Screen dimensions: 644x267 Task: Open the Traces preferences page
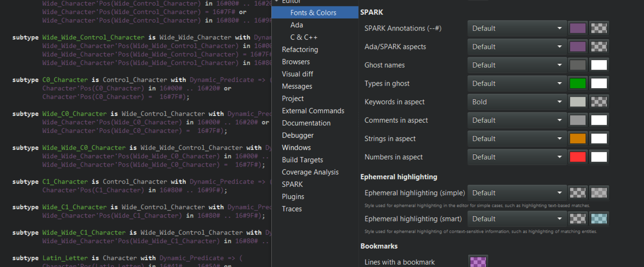[x=292, y=209]
